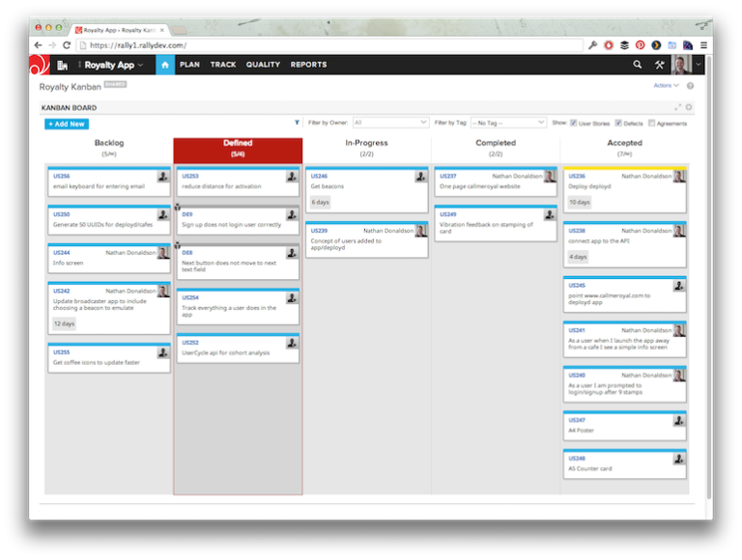742x560 pixels.
Task: Open story link US237
Action: (447, 177)
